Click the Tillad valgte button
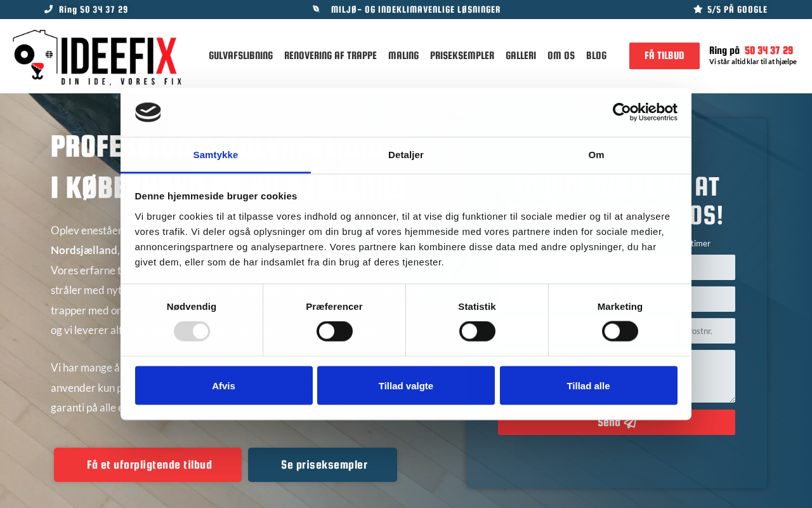The width and height of the screenshot is (812, 508). [406, 385]
